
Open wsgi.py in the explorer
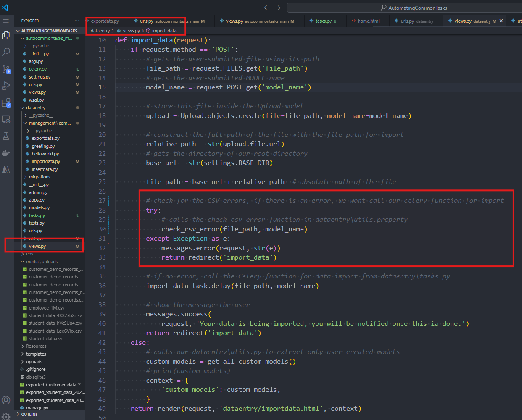pos(49,100)
